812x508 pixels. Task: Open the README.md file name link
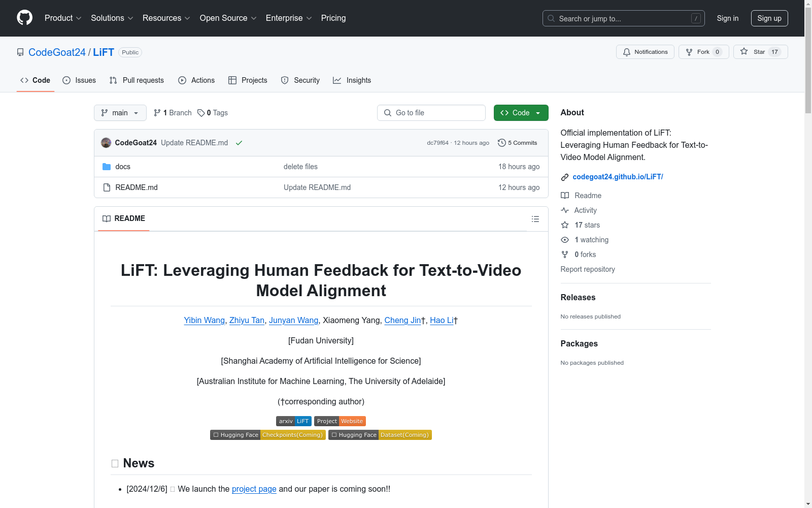137,187
